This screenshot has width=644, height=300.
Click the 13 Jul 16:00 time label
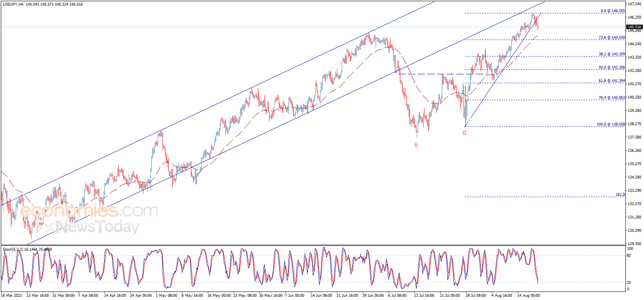(x=424, y=296)
